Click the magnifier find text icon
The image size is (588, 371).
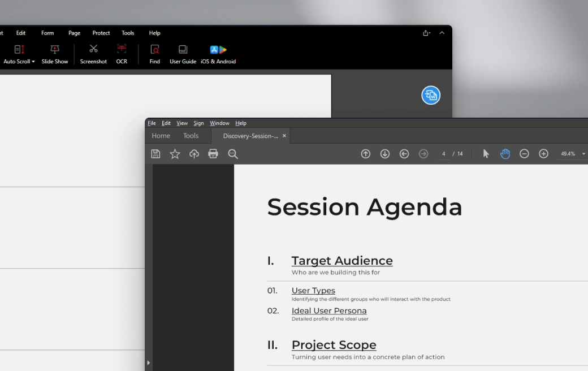click(233, 154)
